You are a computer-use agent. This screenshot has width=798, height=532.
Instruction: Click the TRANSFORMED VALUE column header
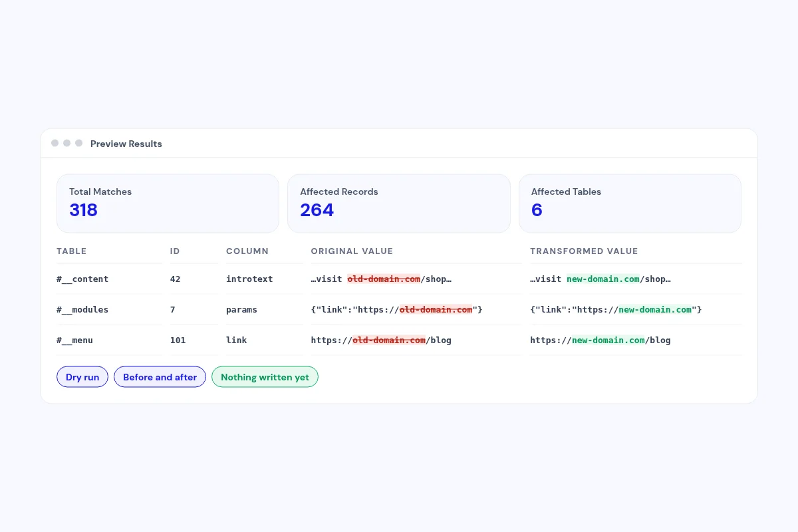[x=584, y=251]
